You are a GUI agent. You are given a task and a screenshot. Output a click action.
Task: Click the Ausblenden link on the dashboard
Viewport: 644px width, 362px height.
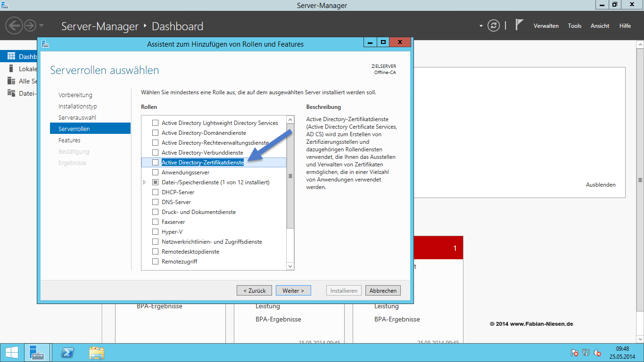(x=601, y=185)
